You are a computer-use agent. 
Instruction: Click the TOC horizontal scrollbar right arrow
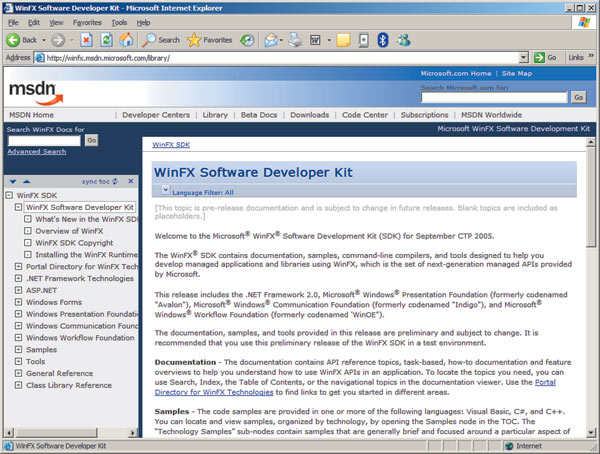133,433
